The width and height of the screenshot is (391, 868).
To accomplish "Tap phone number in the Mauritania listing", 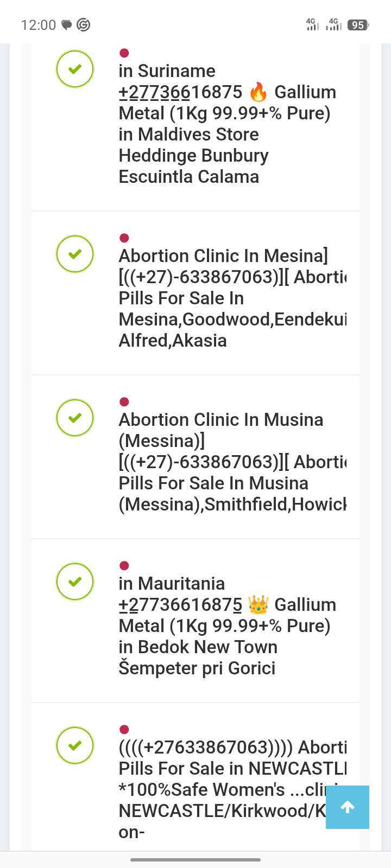I will [180, 605].
